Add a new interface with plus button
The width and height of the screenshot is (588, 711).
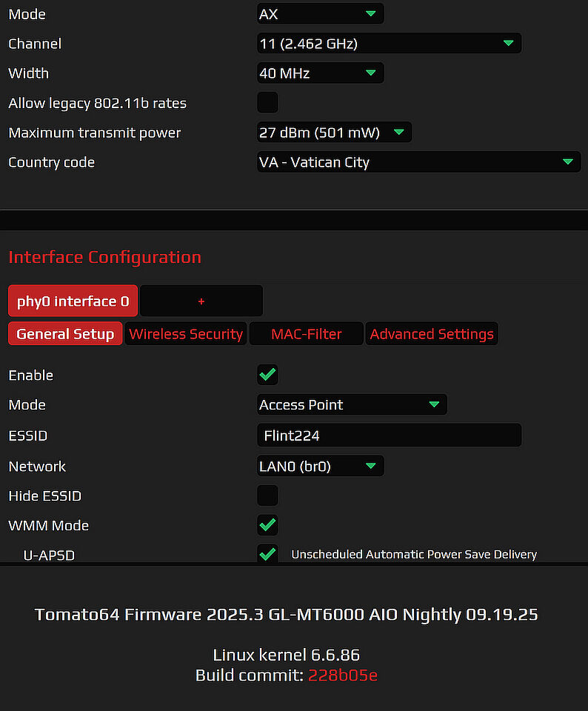tap(201, 301)
